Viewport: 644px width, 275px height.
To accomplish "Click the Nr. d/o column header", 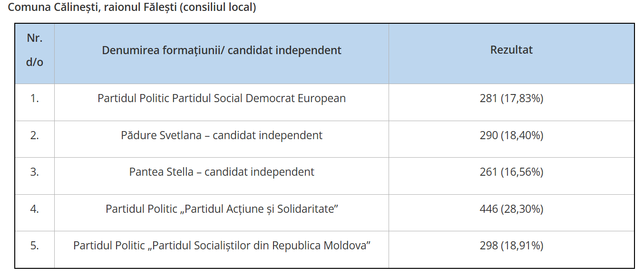I will [34, 50].
